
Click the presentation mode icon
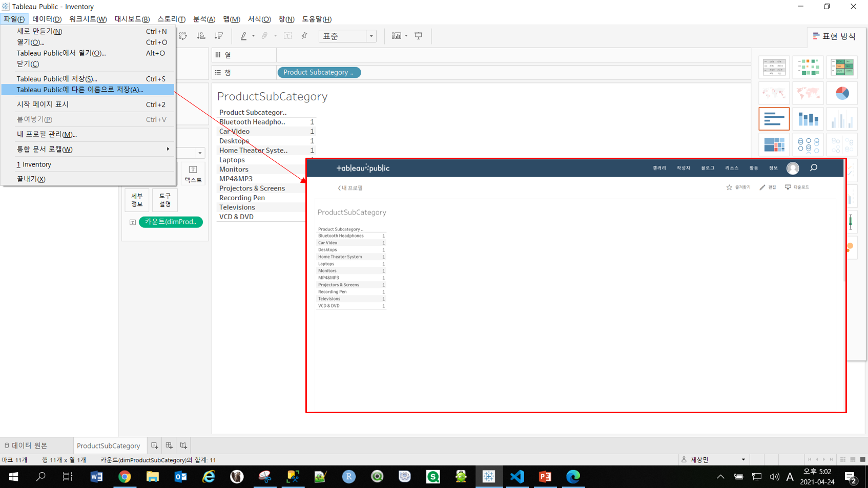click(x=419, y=36)
